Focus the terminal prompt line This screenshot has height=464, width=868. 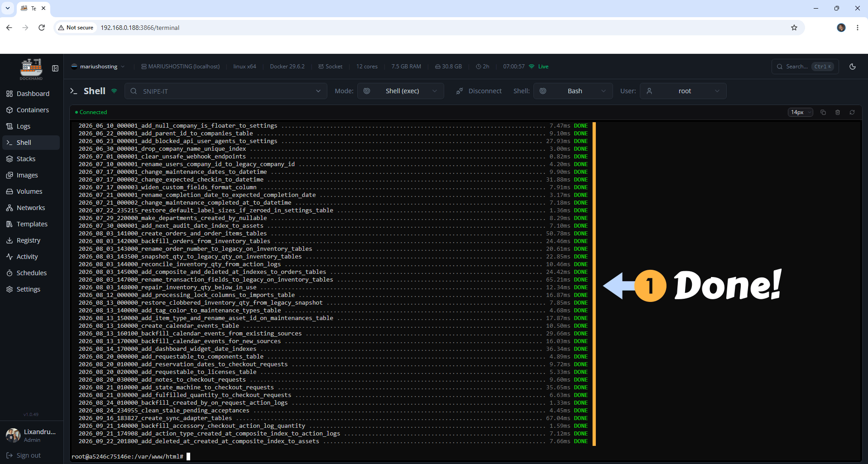point(131,456)
